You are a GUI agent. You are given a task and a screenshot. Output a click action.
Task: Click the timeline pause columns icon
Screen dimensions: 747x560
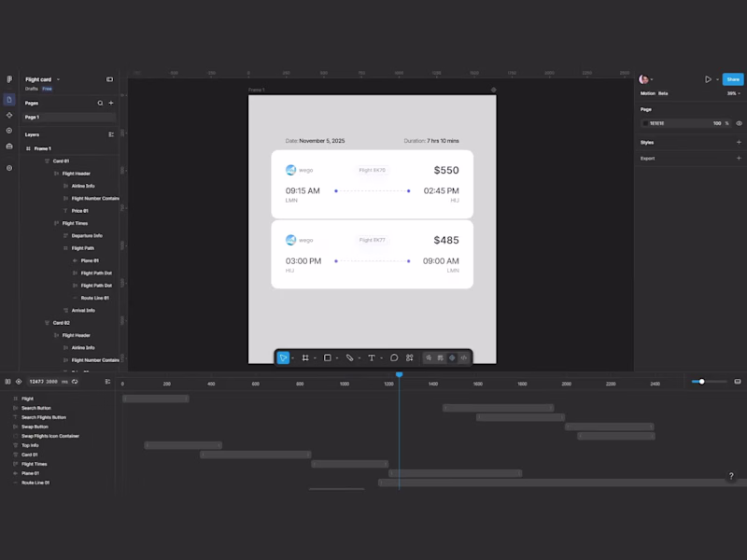[x=7, y=382]
